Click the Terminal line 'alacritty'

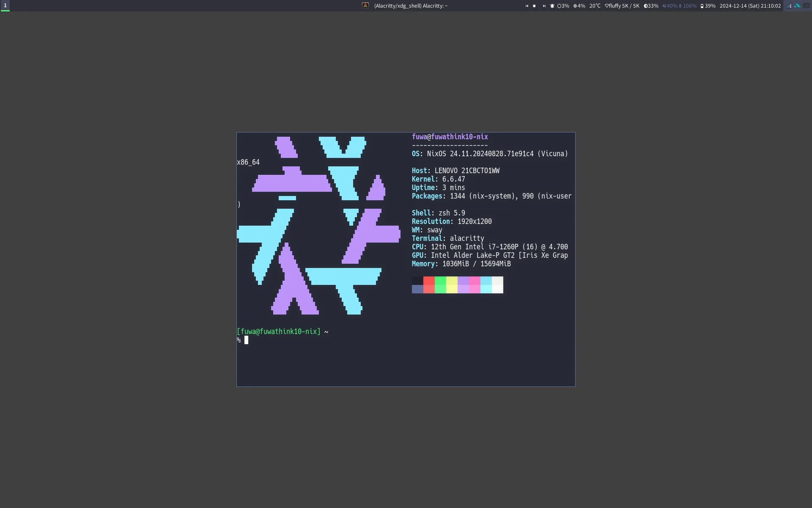tap(448, 238)
